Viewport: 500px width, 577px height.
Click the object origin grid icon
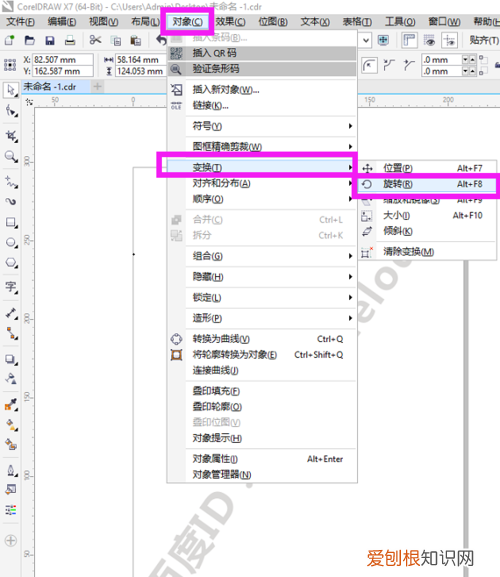[x=10, y=65]
